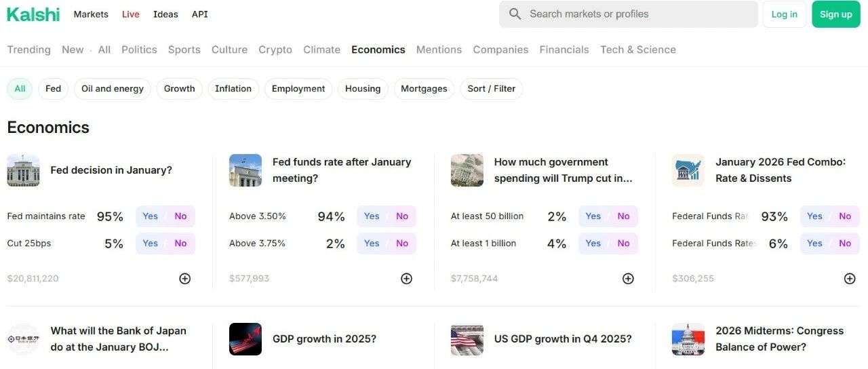This screenshot has width=868, height=369.
Task: Click the search magnifier icon
Action: click(515, 14)
